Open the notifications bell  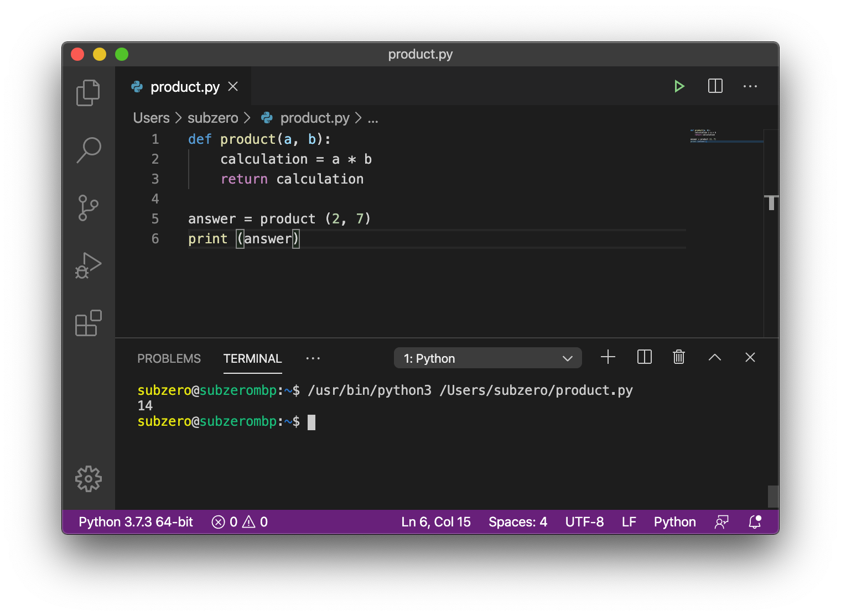pos(755,521)
